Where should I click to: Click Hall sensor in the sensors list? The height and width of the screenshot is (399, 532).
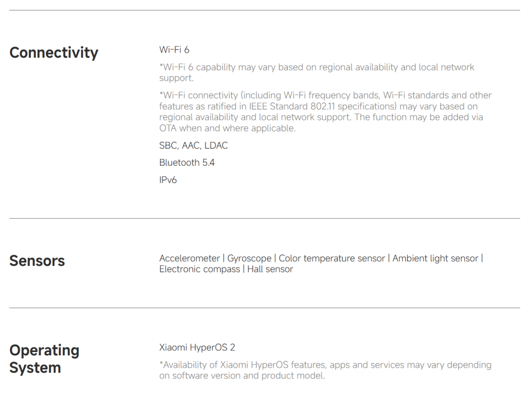pos(270,269)
